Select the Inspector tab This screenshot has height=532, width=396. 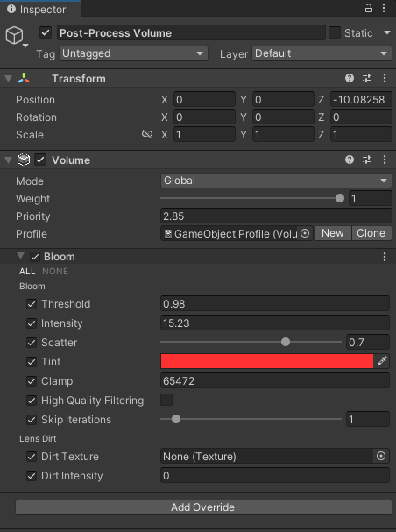click(40, 9)
